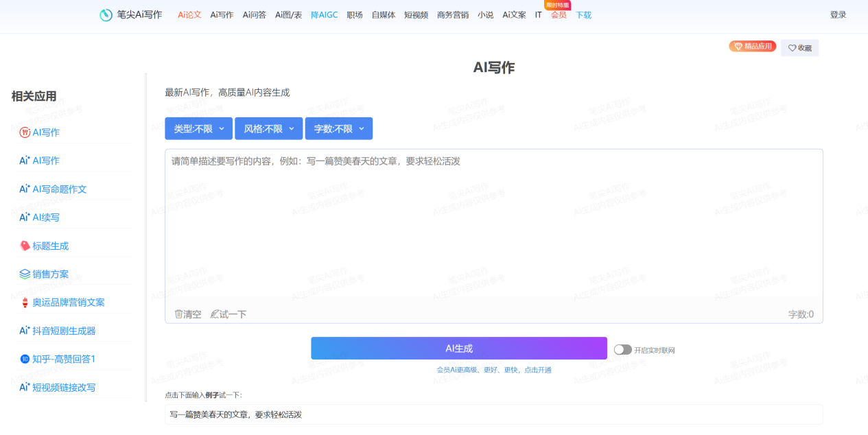Viewport: 868px width, 435px height.
Task: Expand the 字数:不限 dropdown
Action: [x=338, y=128]
